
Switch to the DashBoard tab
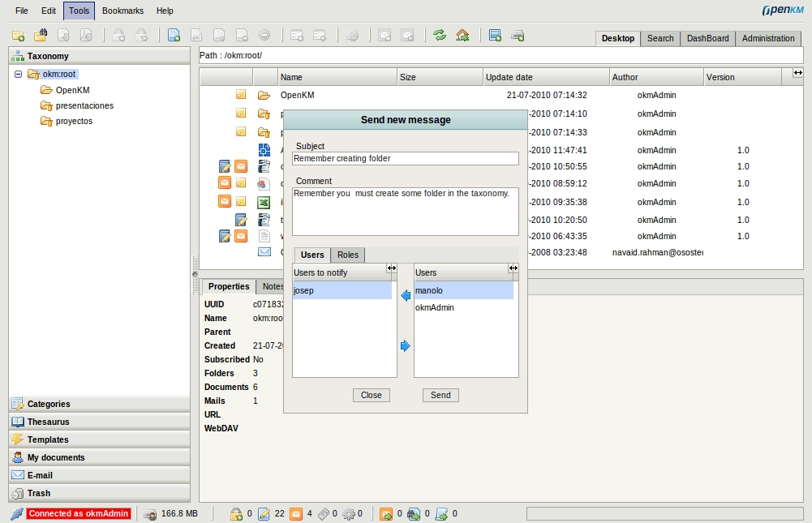point(707,38)
